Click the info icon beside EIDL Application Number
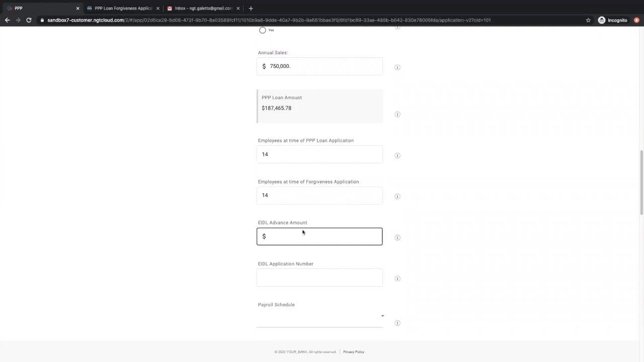The height and width of the screenshot is (362, 644). pos(397,279)
